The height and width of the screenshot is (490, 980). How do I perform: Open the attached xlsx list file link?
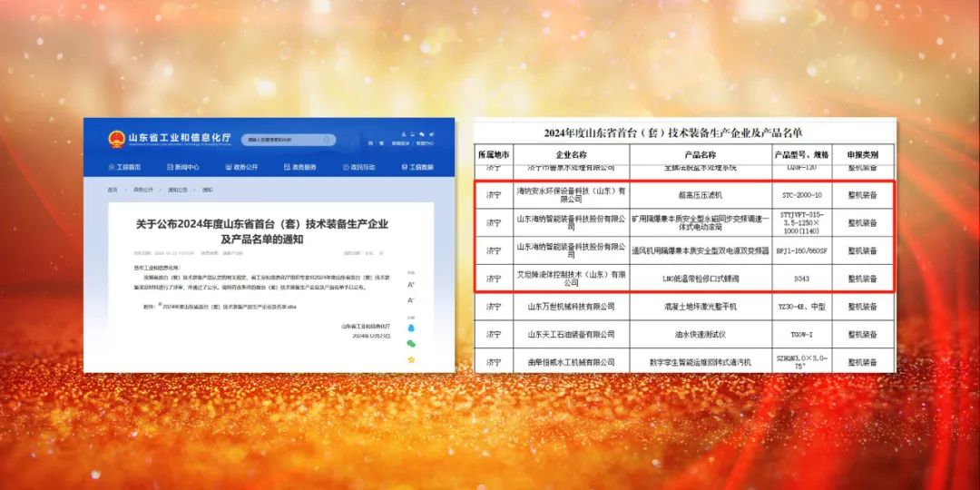point(229,308)
